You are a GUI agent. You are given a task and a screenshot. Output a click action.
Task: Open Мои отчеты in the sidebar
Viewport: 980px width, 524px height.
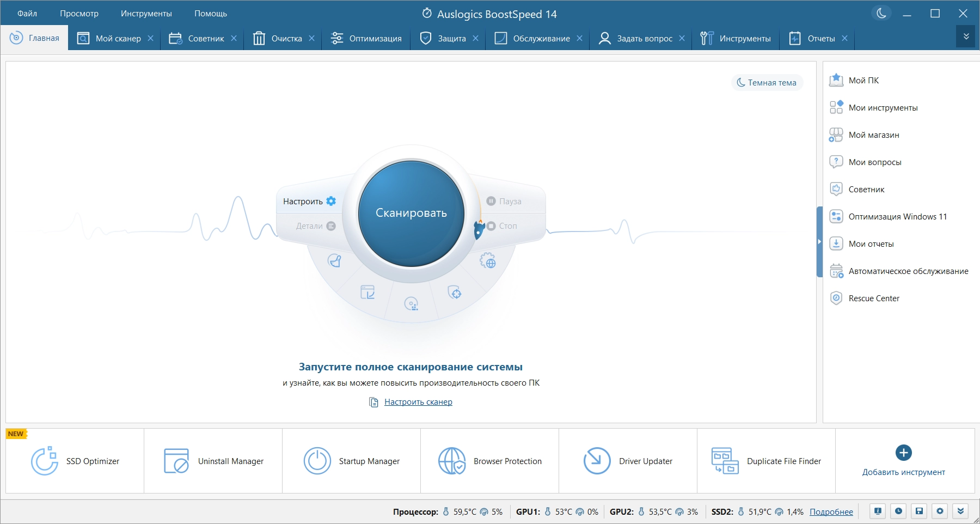tap(861, 244)
